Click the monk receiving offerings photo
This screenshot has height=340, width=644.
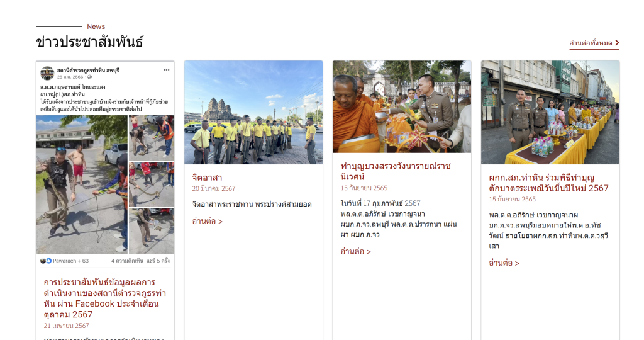pos(401,106)
